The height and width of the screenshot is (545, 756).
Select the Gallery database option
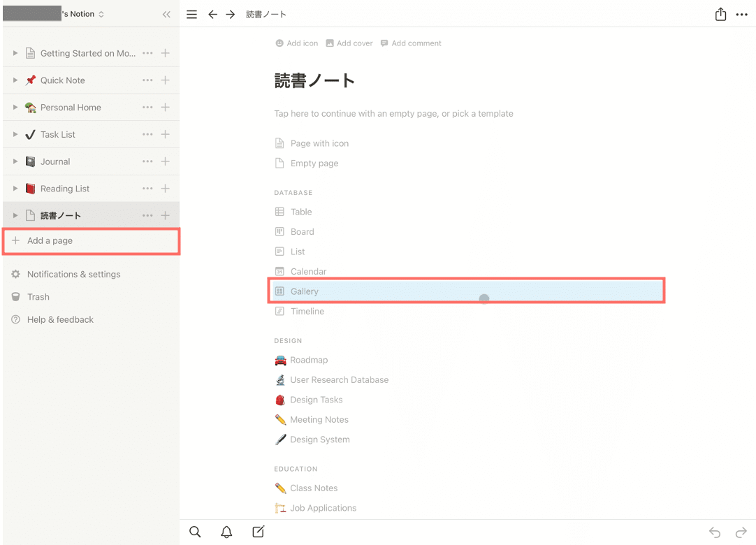point(305,291)
